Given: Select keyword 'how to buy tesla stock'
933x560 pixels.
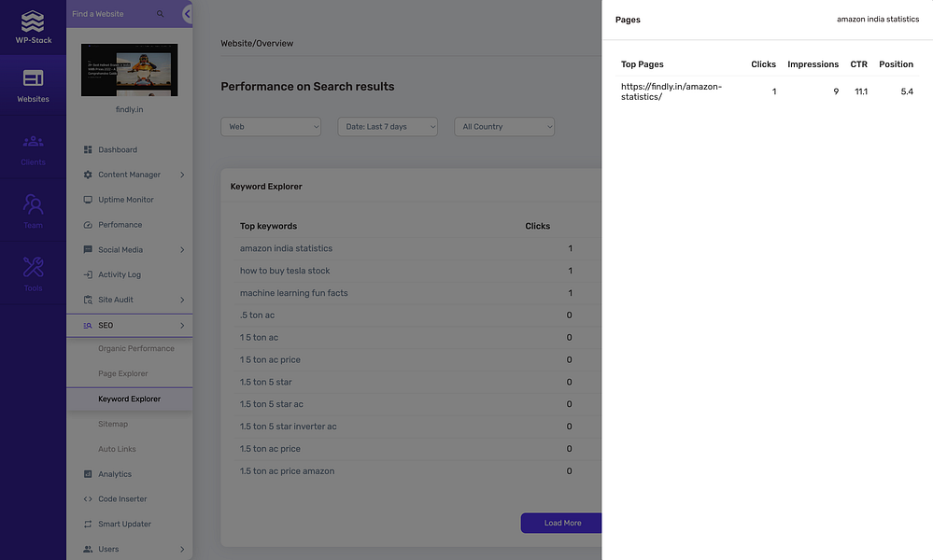Looking at the screenshot, I should pyautogui.click(x=285, y=271).
